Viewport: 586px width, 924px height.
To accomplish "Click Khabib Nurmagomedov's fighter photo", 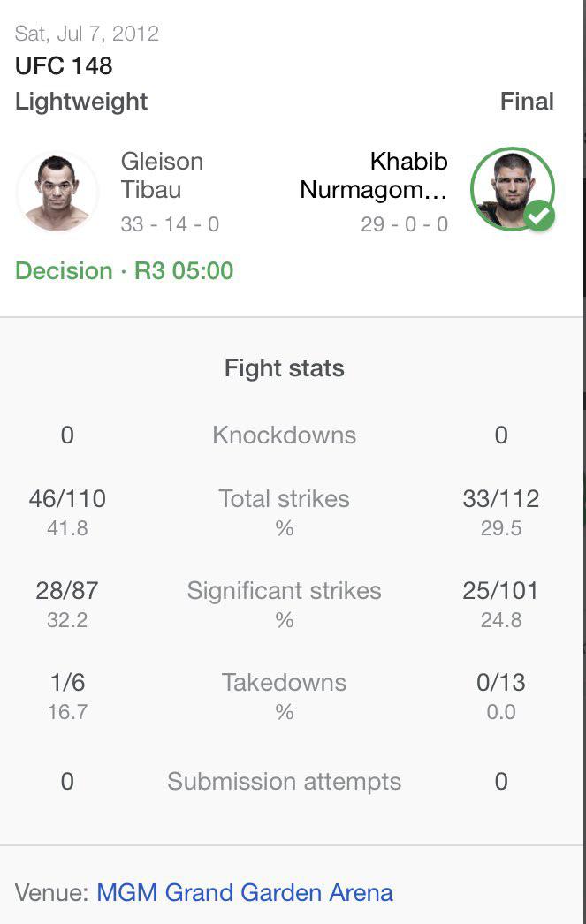I will (513, 188).
